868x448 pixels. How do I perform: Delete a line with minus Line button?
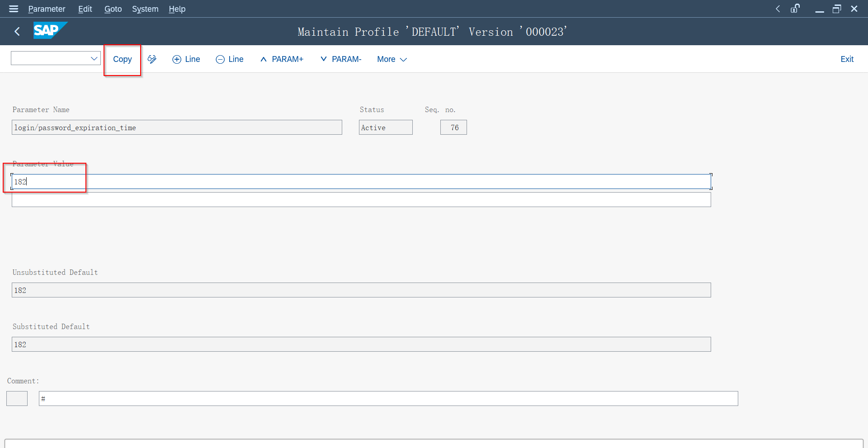(x=230, y=59)
